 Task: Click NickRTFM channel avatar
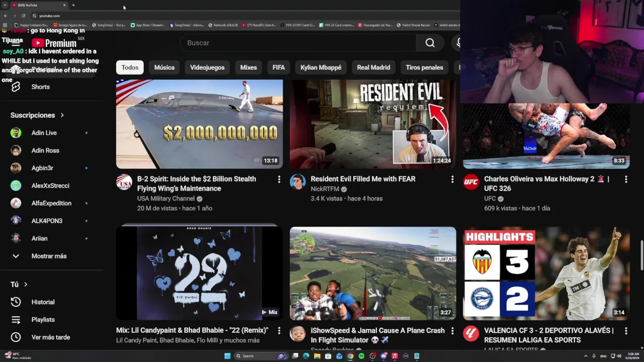(298, 182)
